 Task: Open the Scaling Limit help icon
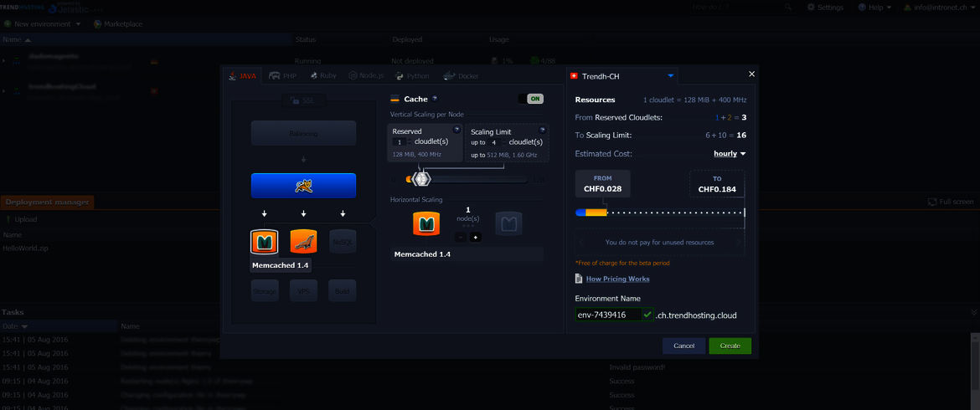(543, 130)
